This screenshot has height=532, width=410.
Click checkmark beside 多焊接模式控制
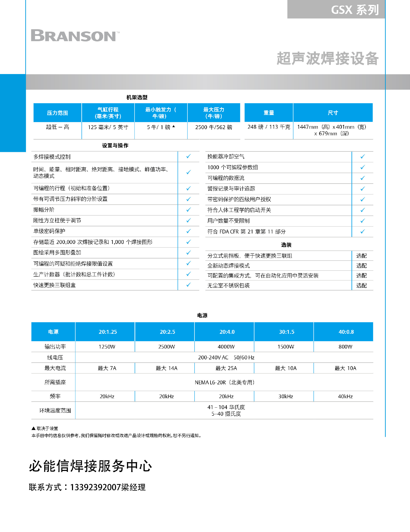coord(188,156)
